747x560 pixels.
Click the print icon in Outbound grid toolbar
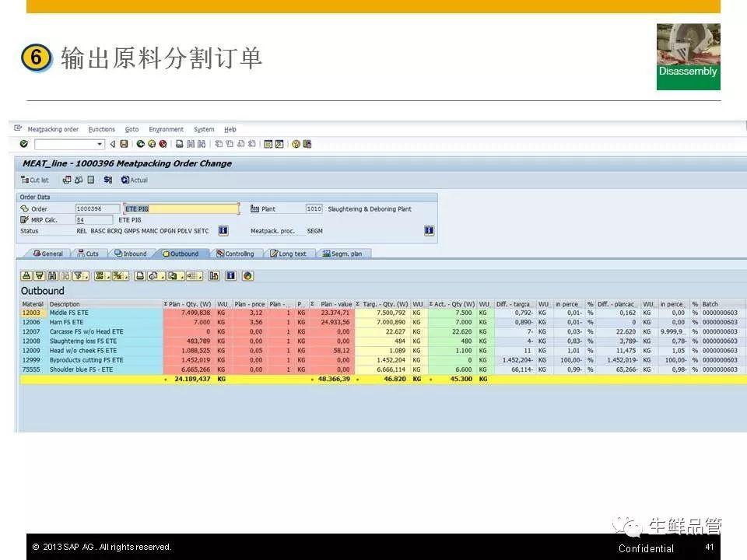point(140,275)
